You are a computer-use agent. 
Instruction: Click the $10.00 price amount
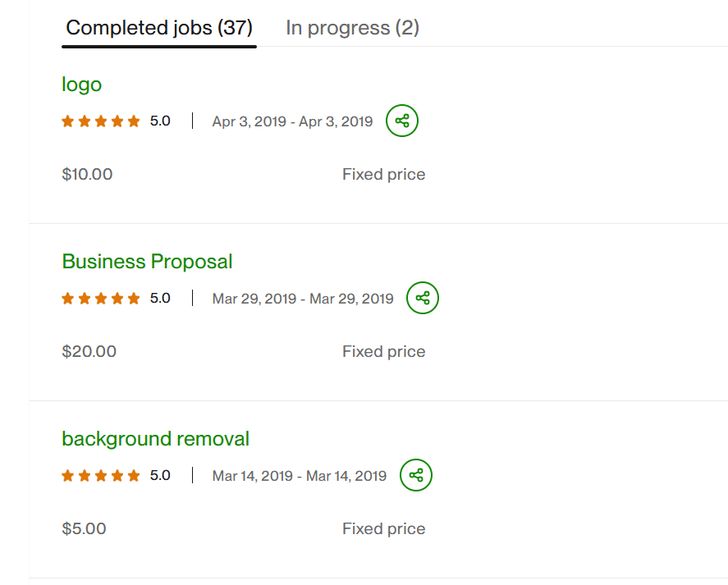tap(87, 174)
